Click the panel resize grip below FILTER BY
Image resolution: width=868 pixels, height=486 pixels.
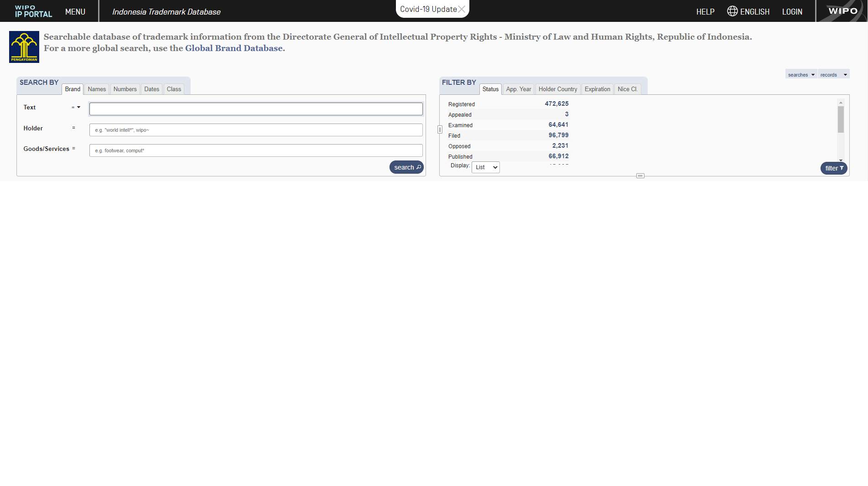(640, 176)
